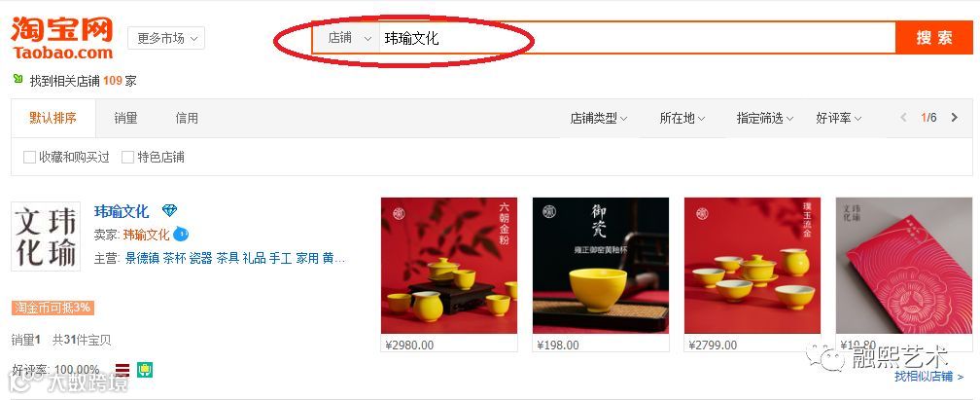This screenshot has width=980, height=400.
Task: Click the dark red striped rating icon
Action: [x=123, y=369]
